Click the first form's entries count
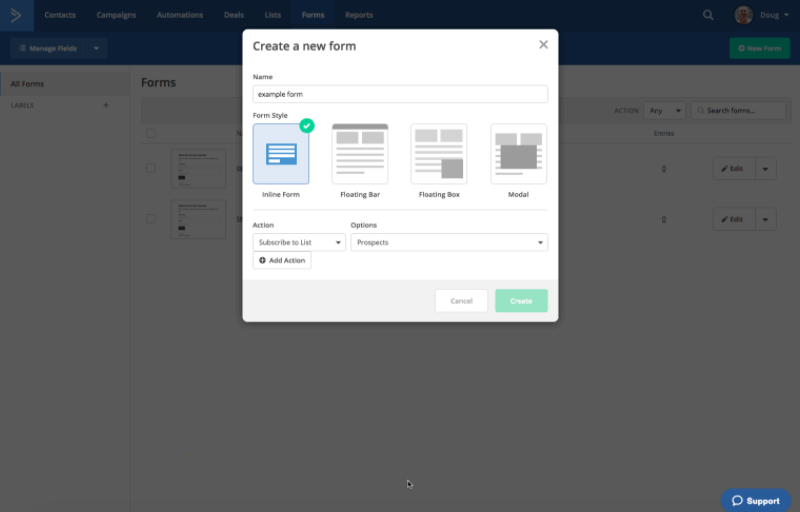Viewport: 800px width, 512px height. [664, 169]
